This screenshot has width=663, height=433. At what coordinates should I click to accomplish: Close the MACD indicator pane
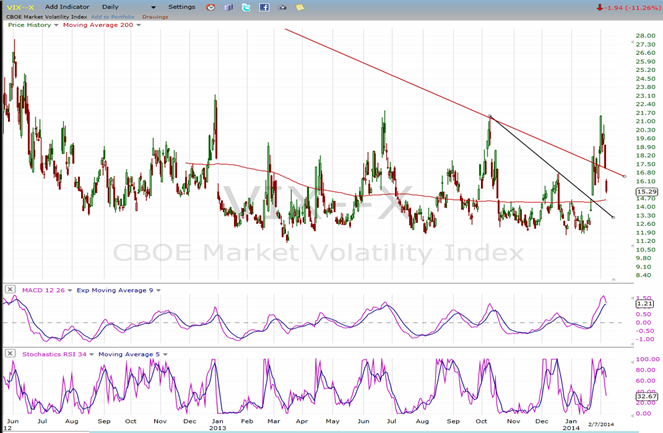pos(10,290)
